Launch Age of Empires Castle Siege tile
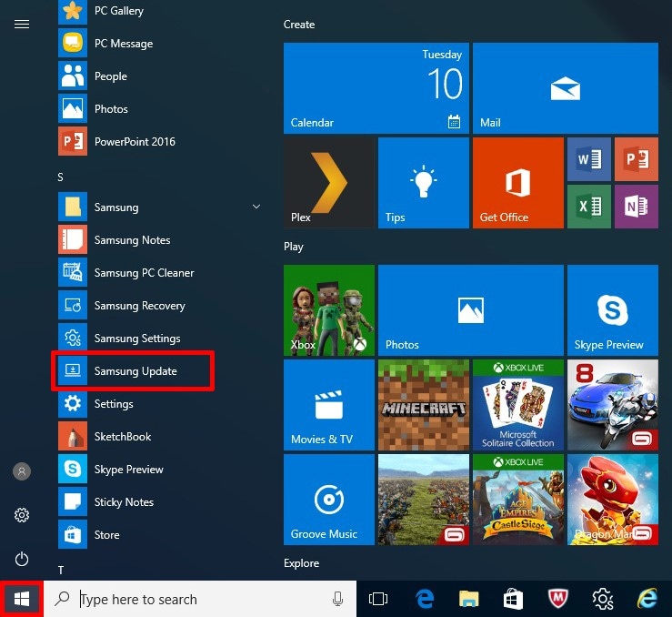This screenshot has width=672, height=617. 517,500
